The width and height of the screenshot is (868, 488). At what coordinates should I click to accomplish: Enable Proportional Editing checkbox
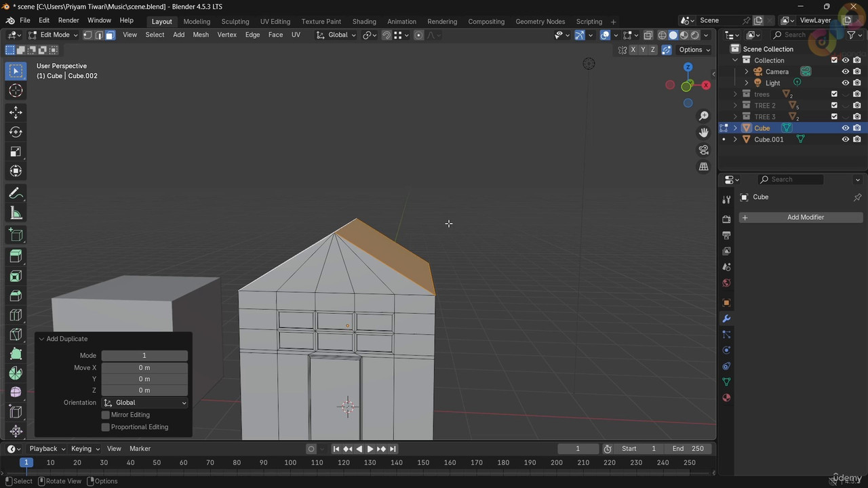click(x=105, y=427)
